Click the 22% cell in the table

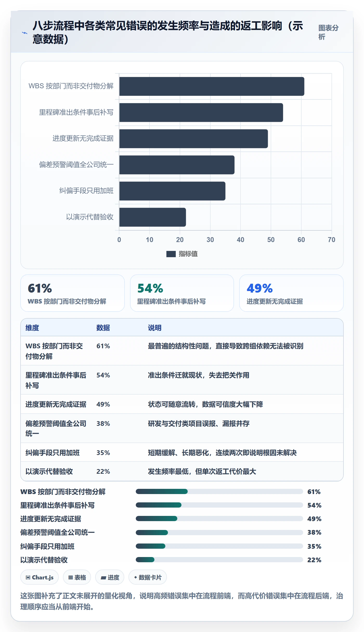103,471
